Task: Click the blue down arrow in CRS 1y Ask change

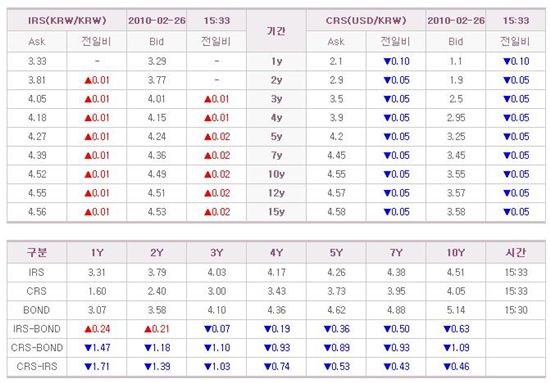Action: (387, 62)
